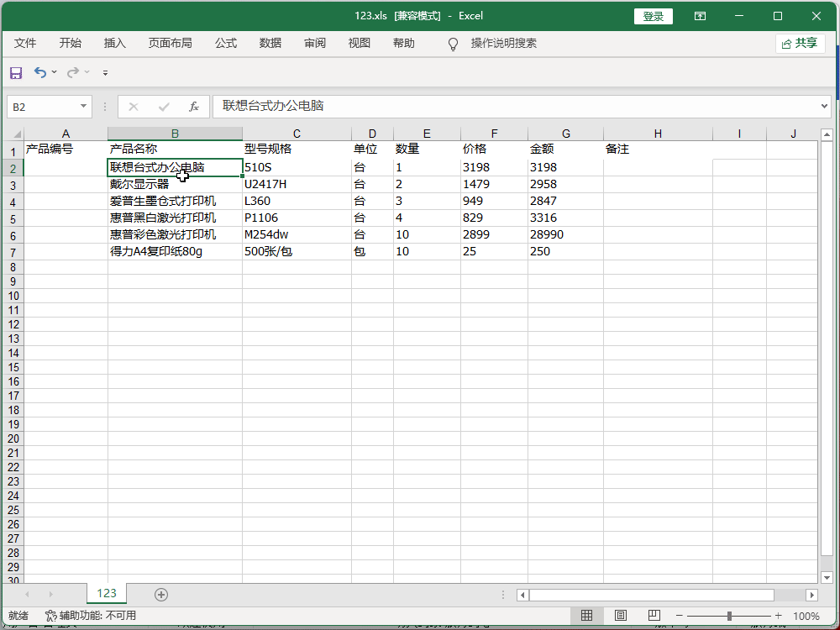
Task: Select the cell containing 得力A4复印纸80g
Action: point(175,251)
